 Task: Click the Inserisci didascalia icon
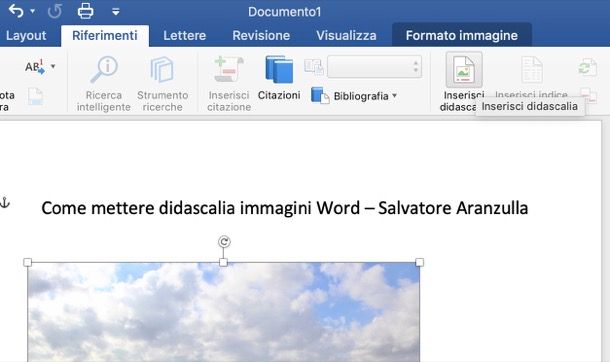tap(464, 70)
